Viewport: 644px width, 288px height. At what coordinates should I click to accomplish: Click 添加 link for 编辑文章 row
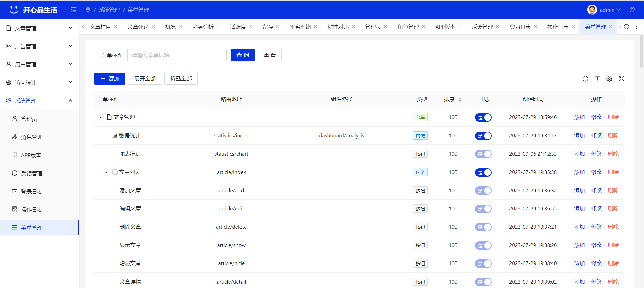tap(579, 209)
